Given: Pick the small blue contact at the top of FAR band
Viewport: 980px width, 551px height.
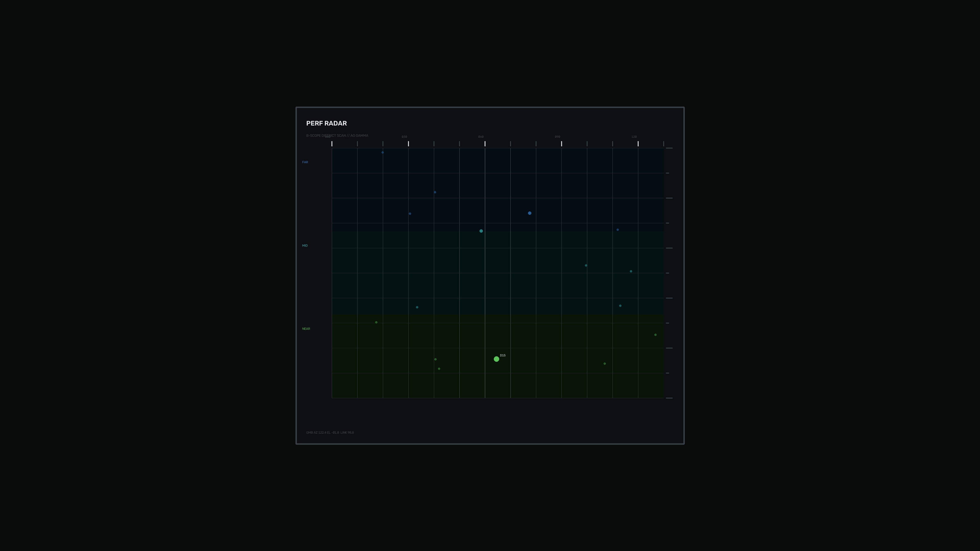Looking at the screenshot, I should pyautogui.click(x=383, y=153).
